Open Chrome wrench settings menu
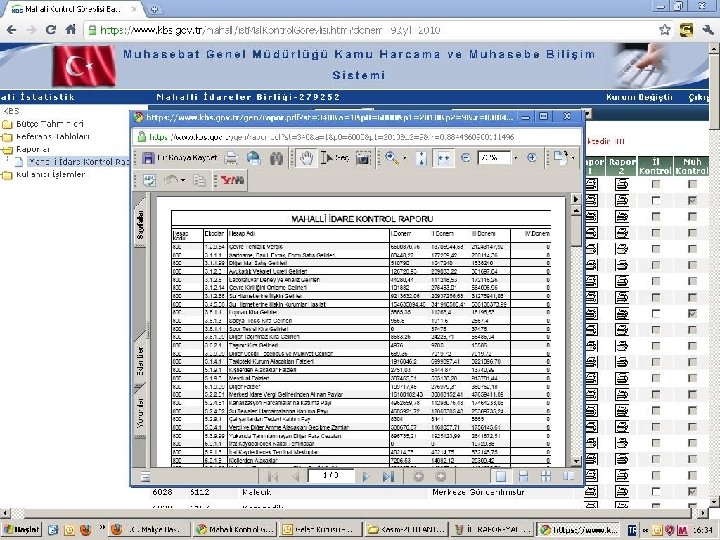 [708, 30]
